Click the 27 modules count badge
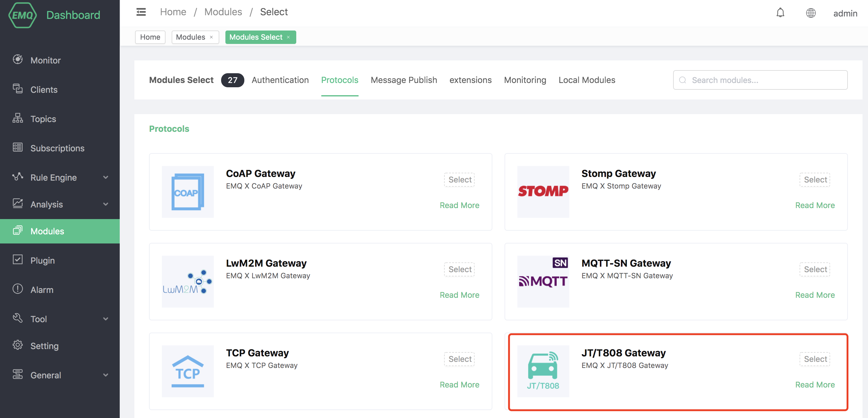868x418 pixels. pyautogui.click(x=232, y=80)
